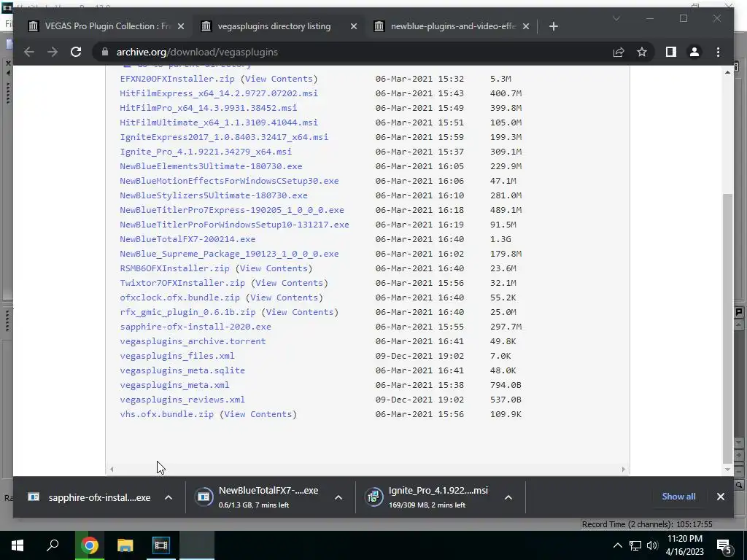Image resolution: width=747 pixels, height=560 pixels.
Task: Download Ignite_Pro_4.1.9221 msi file
Action: click(x=206, y=152)
